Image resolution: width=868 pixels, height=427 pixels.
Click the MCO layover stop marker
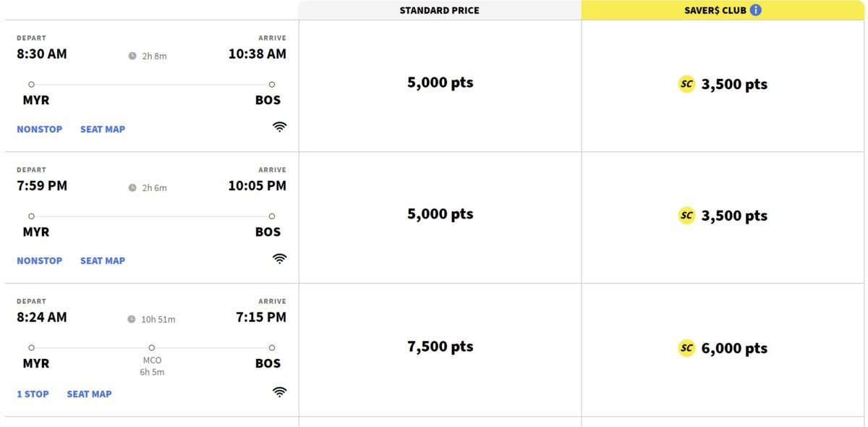click(x=151, y=348)
